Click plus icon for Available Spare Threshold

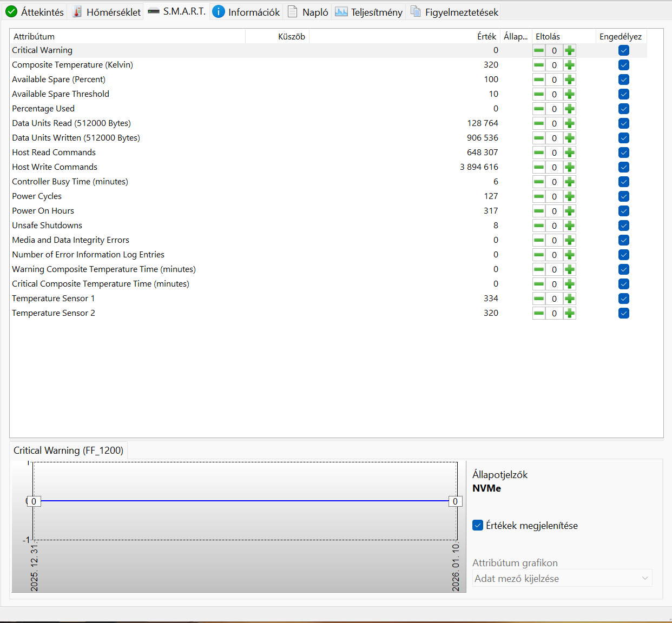569,94
